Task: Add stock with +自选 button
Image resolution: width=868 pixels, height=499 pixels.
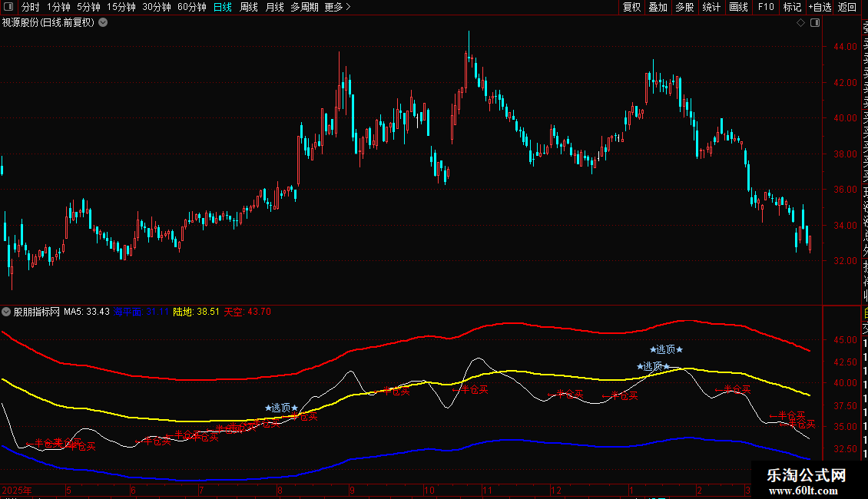Action: [x=820, y=7]
